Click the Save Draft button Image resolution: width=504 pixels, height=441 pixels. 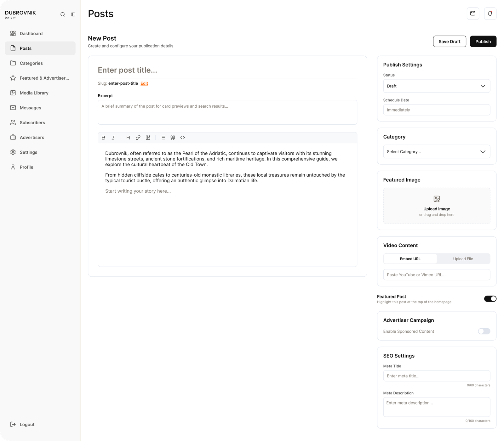click(x=450, y=42)
